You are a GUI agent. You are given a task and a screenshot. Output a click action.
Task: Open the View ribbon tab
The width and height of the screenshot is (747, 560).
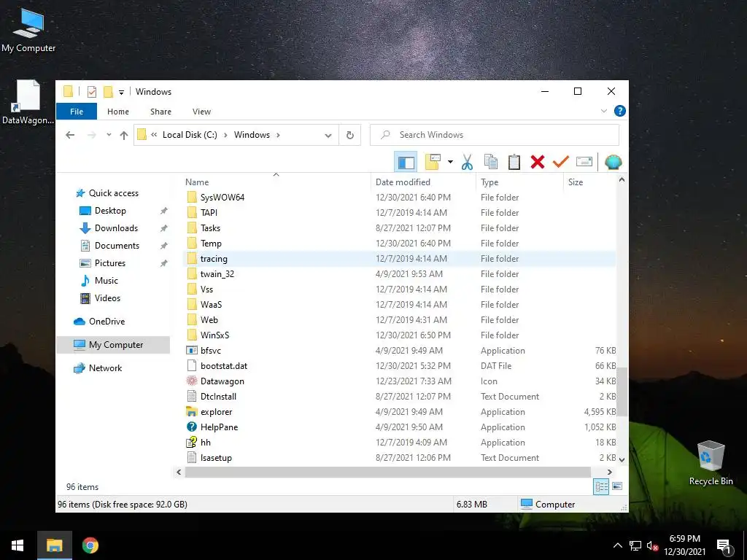(x=201, y=112)
